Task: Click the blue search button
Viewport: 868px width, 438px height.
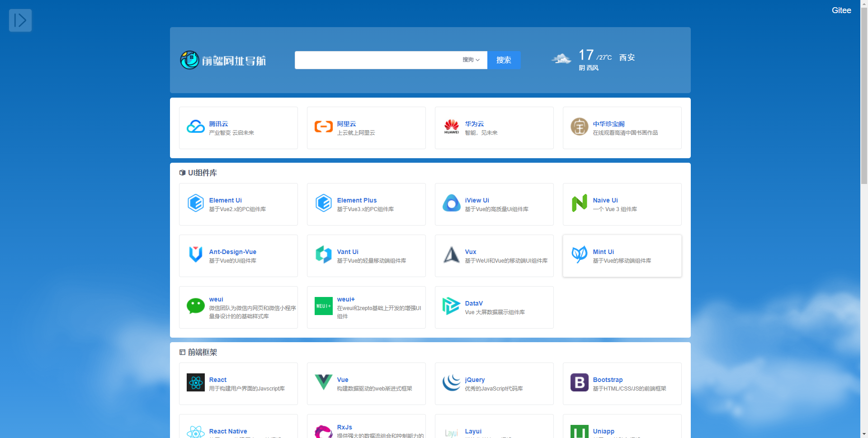Action: point(504,60)
